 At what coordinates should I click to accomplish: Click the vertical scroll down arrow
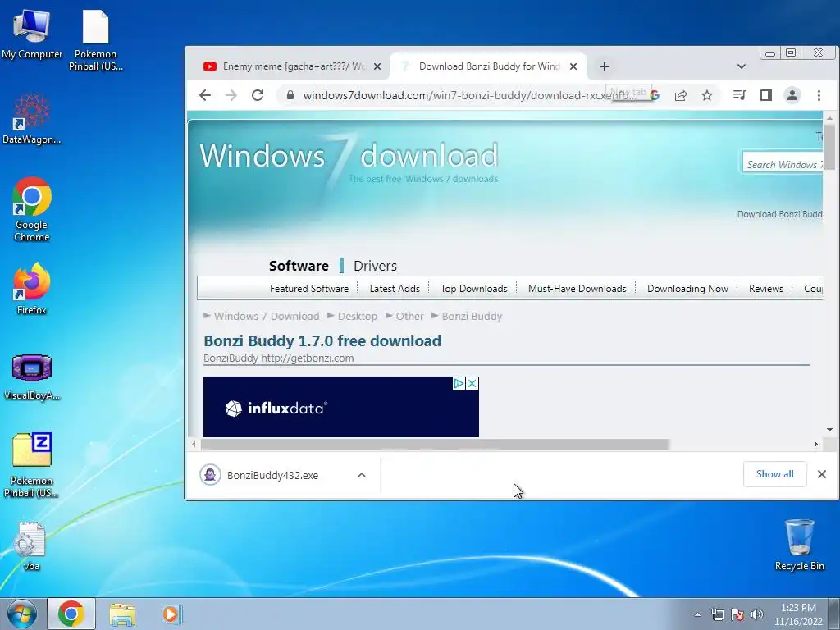pyautogui.click(x=829, y=430)
